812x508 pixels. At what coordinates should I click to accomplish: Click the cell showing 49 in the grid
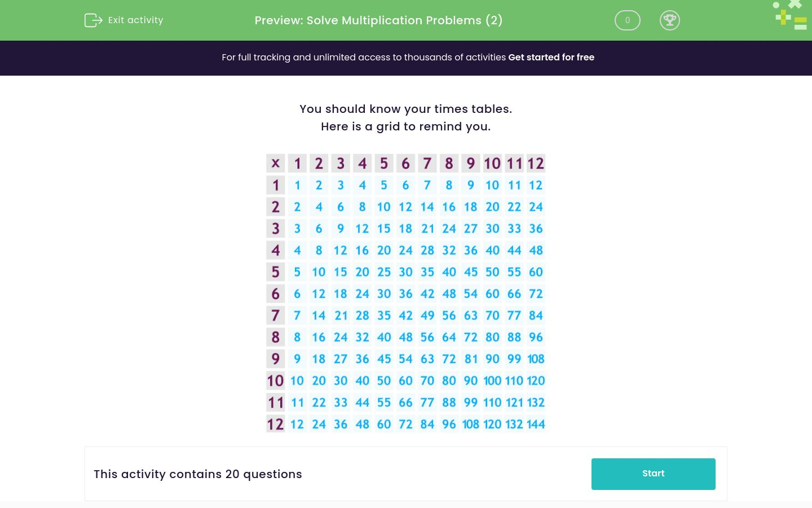point(427,316)
